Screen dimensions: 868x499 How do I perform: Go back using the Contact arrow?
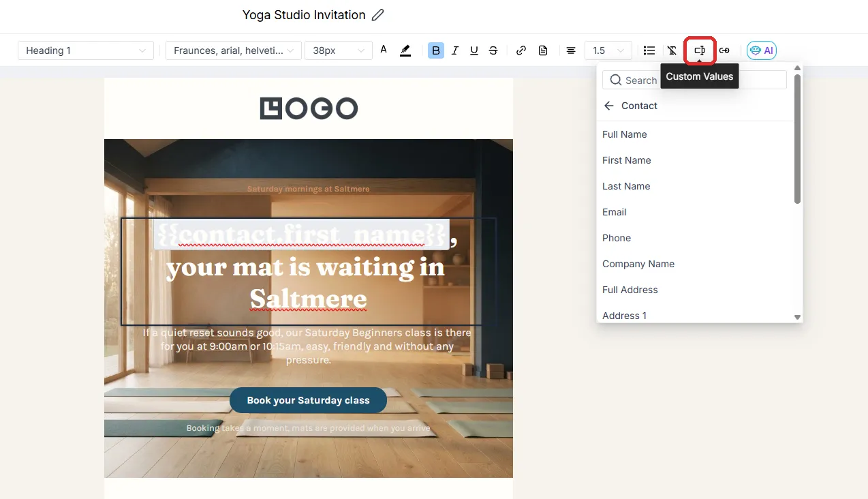(x=609, y=106)
